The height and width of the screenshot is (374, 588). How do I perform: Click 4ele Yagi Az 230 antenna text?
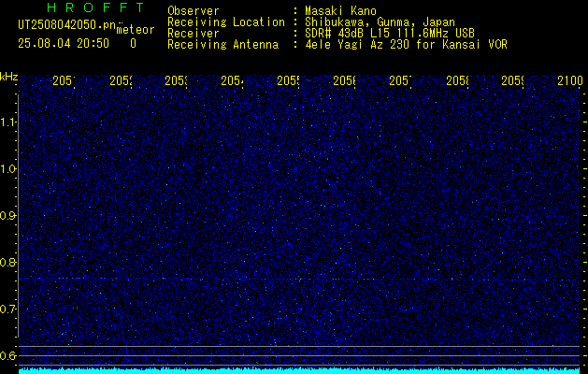point(406,45)
